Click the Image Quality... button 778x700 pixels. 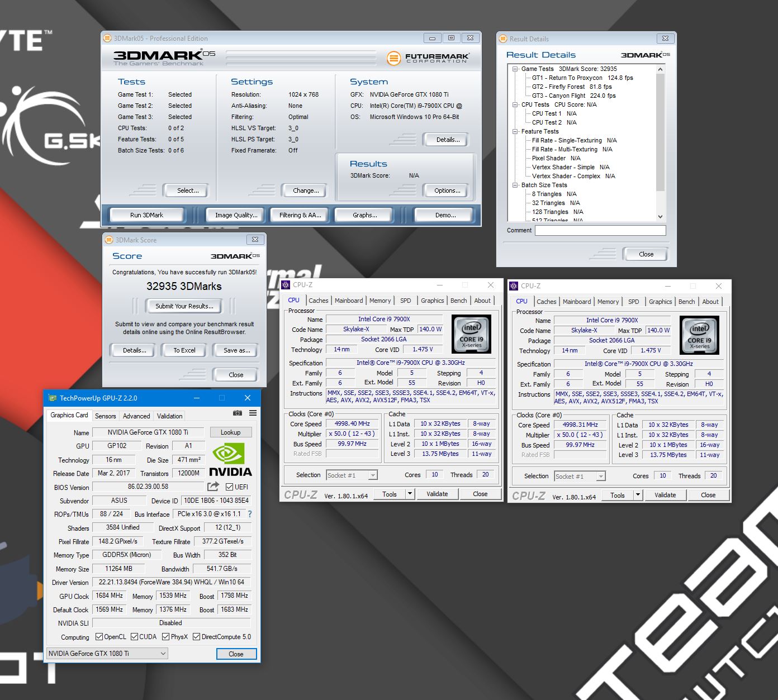pyautogui.click(x=236, y=215)
